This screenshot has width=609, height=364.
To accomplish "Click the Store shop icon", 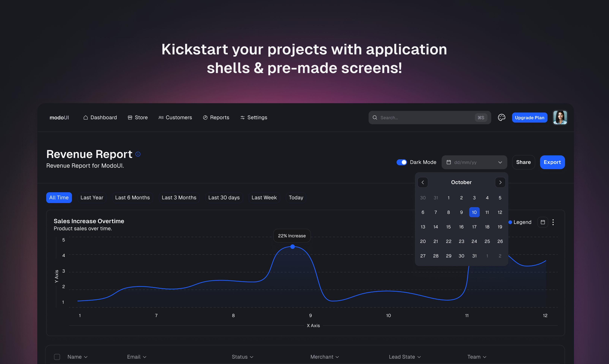I will 130,118.
